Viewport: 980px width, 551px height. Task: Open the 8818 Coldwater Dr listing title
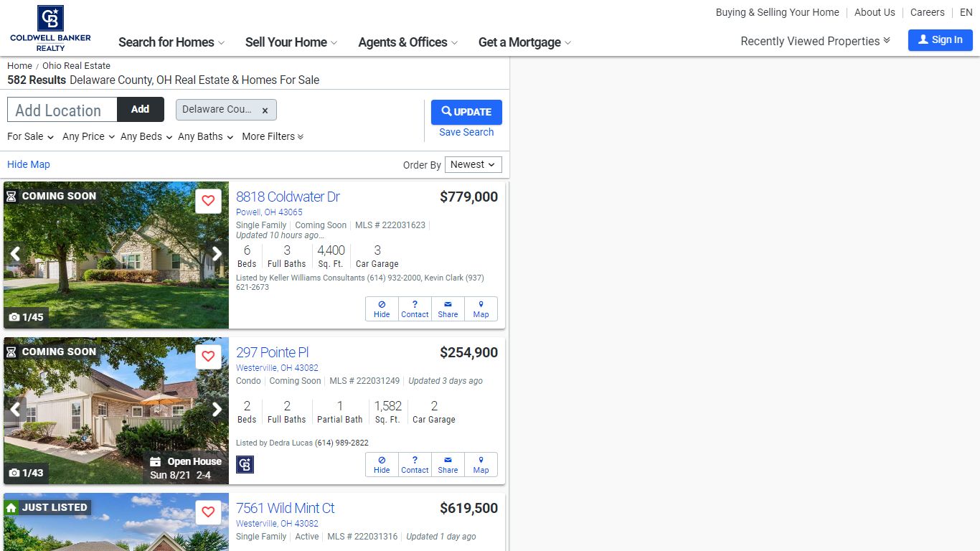tap(288, 197)
